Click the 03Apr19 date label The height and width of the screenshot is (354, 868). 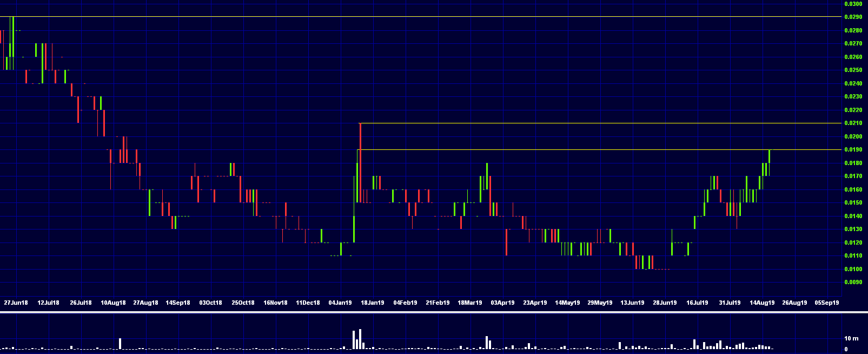tap(502, 303)
